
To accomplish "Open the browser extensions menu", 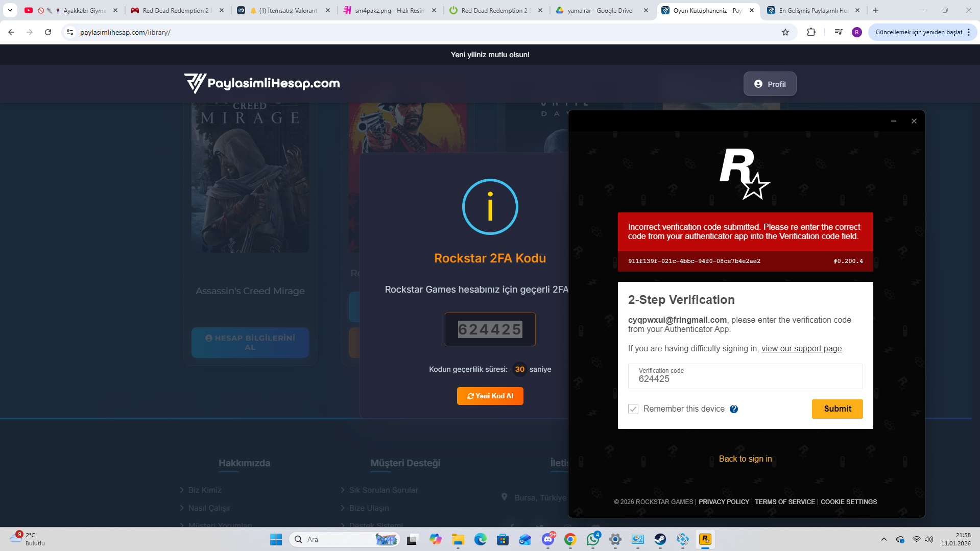I will (x=811, y=32).
